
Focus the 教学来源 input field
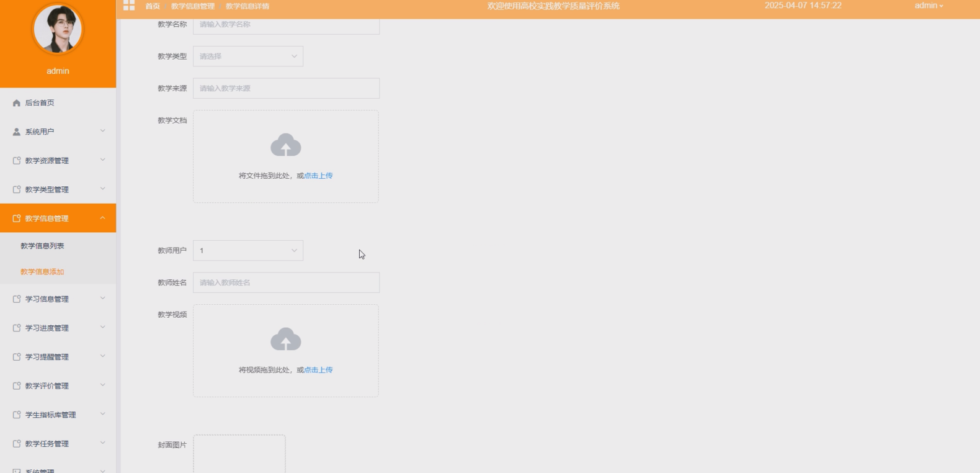(x=286, y=88)
